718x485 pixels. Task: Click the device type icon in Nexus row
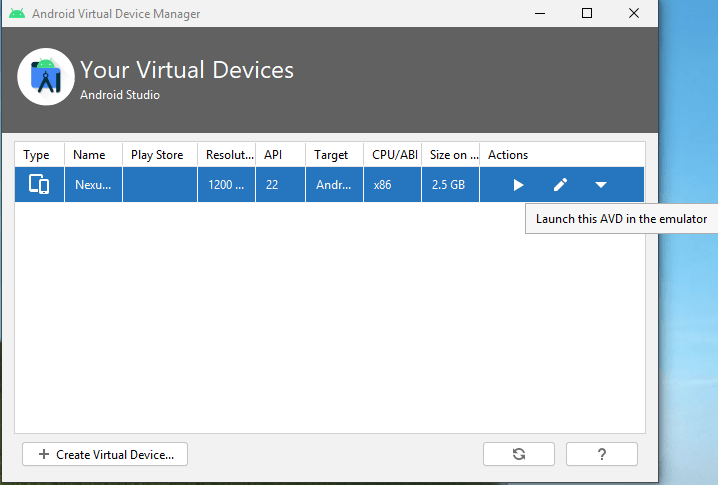pyautogui.click(x=39, y=185)
